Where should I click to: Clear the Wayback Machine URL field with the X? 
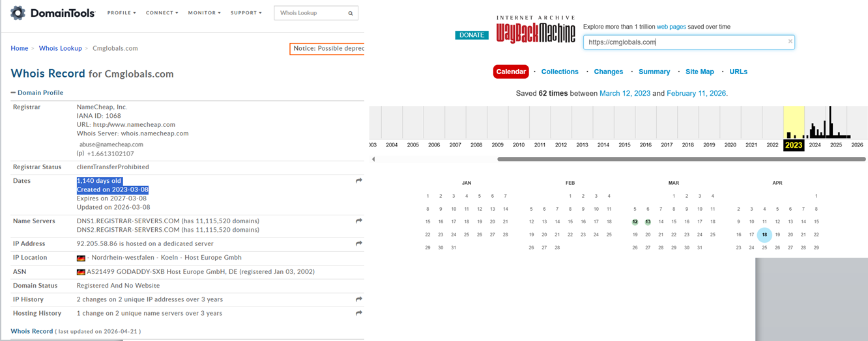click(790, 42)
